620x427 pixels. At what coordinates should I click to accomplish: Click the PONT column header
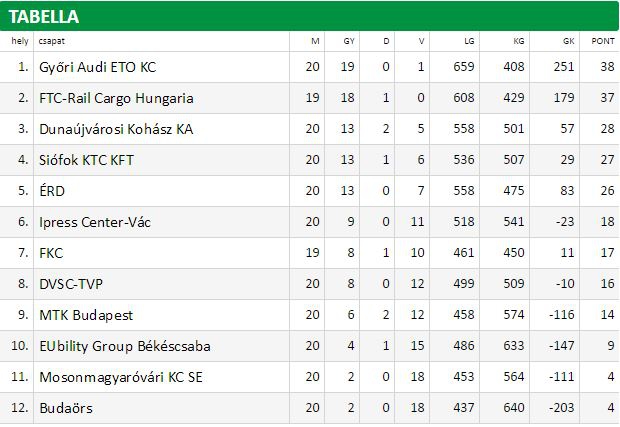pyautogui.click(x=603, y=41)
